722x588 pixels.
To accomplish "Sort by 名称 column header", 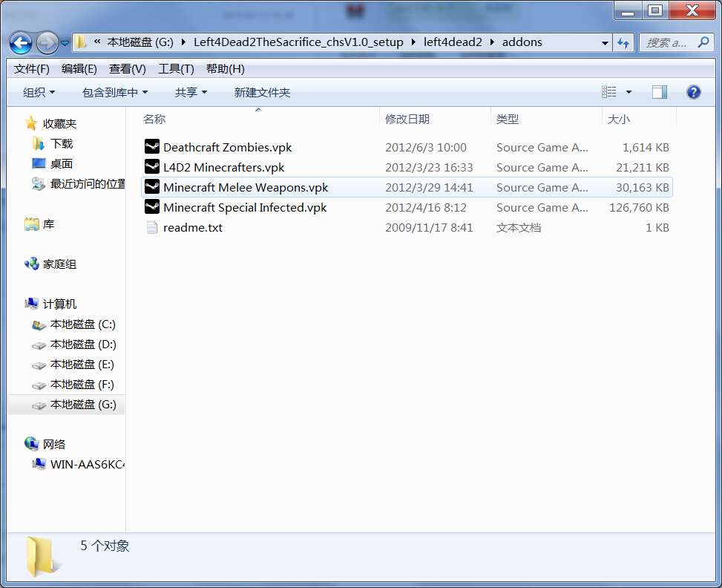I will tap(154, 120).
